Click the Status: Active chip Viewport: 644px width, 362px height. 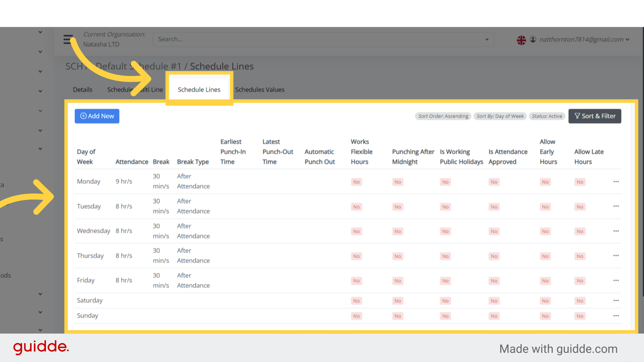(x=547, y=116)
